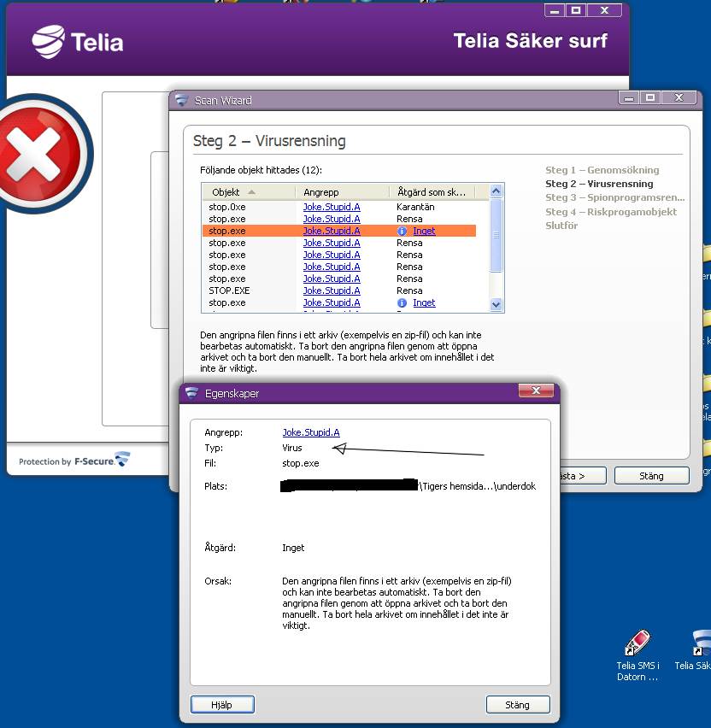
Task: Click the Inget Åtgärd value in Egenskaper
Action: point(293,548)
